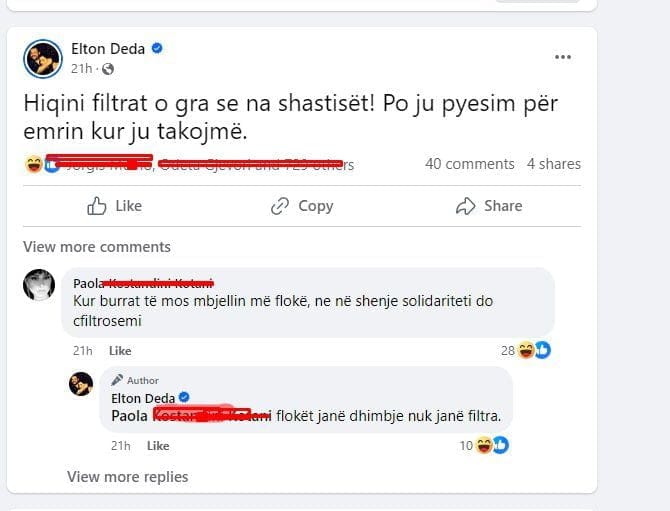Open the 40 comments link

pos(469,164)
